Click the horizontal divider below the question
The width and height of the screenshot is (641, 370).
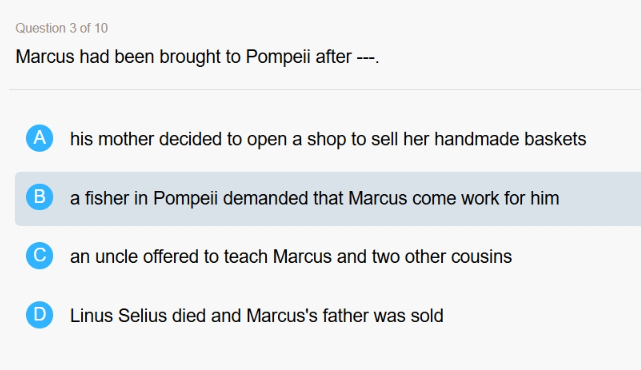coord(325,89)
